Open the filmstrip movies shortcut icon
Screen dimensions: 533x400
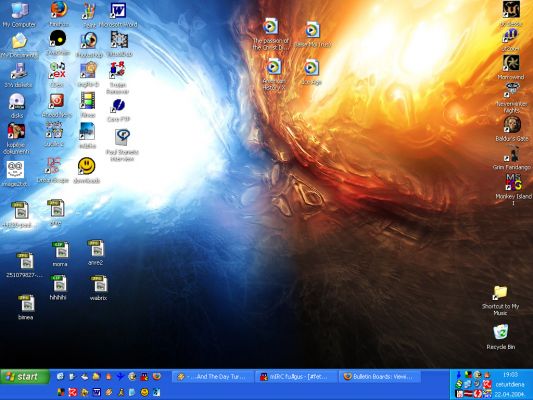click(x=88, y=101)
